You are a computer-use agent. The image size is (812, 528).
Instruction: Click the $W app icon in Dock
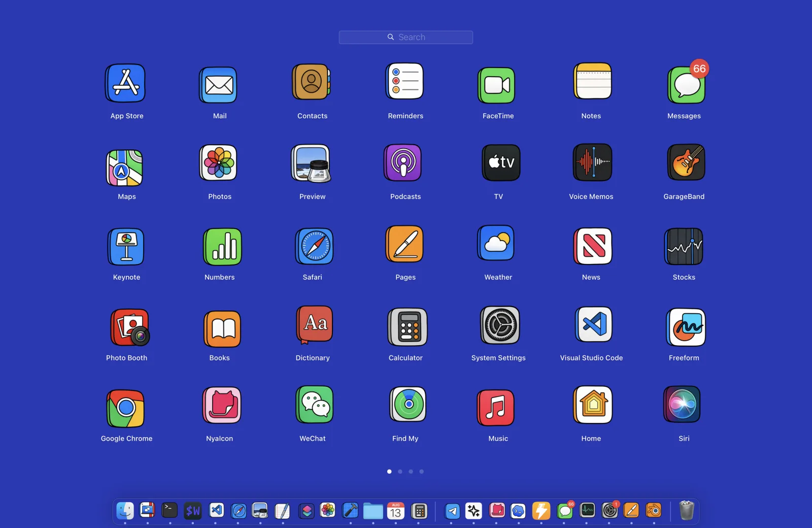(193, 511)
